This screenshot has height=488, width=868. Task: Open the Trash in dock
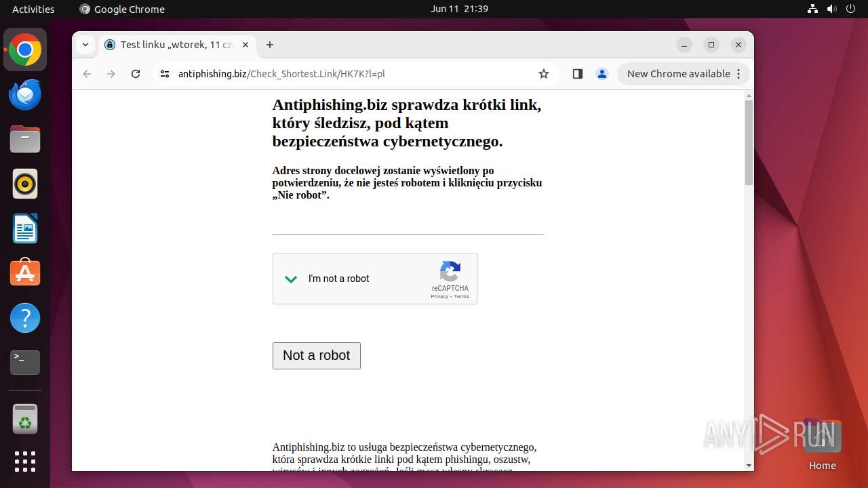(25, 419)
